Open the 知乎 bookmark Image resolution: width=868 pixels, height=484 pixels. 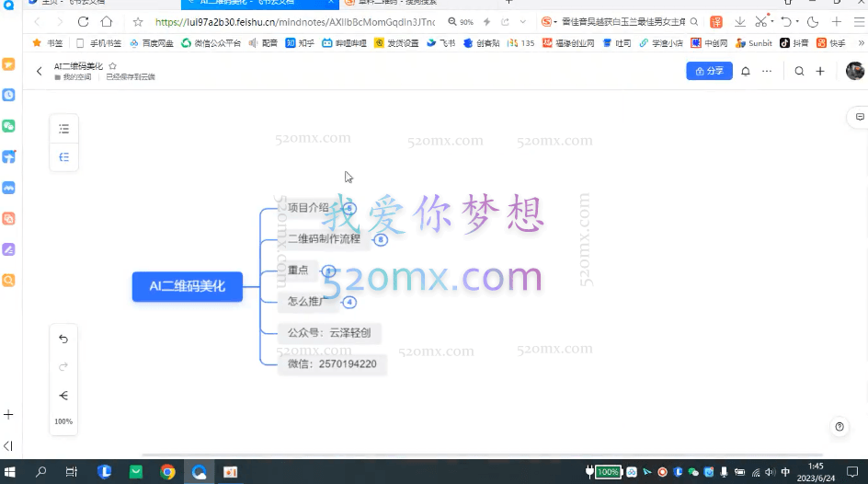[x=300, y=42]
